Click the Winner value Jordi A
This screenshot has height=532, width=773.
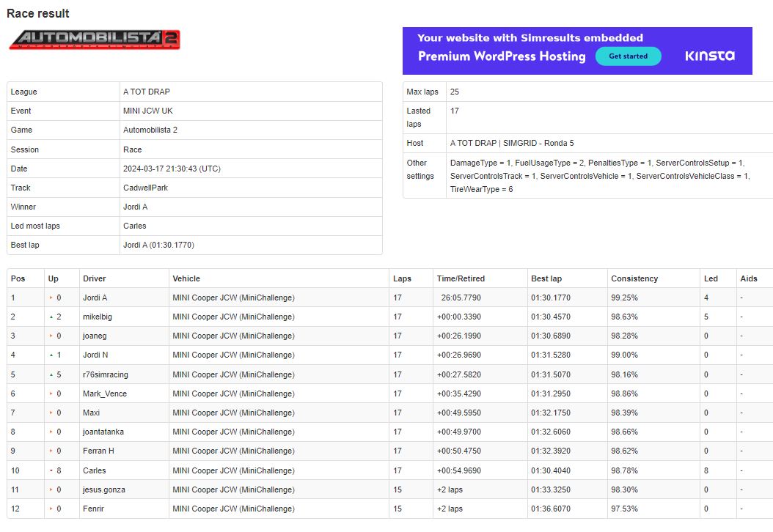pos(135,207)
